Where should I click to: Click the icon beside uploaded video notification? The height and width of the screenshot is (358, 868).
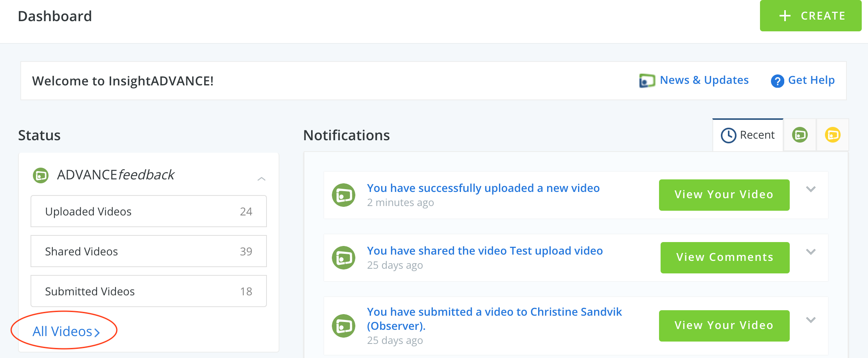tap(344, 195)
